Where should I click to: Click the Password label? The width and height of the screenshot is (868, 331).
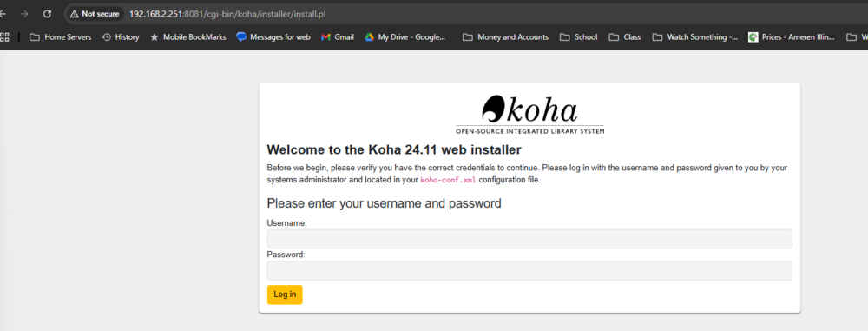click(286, 255)
